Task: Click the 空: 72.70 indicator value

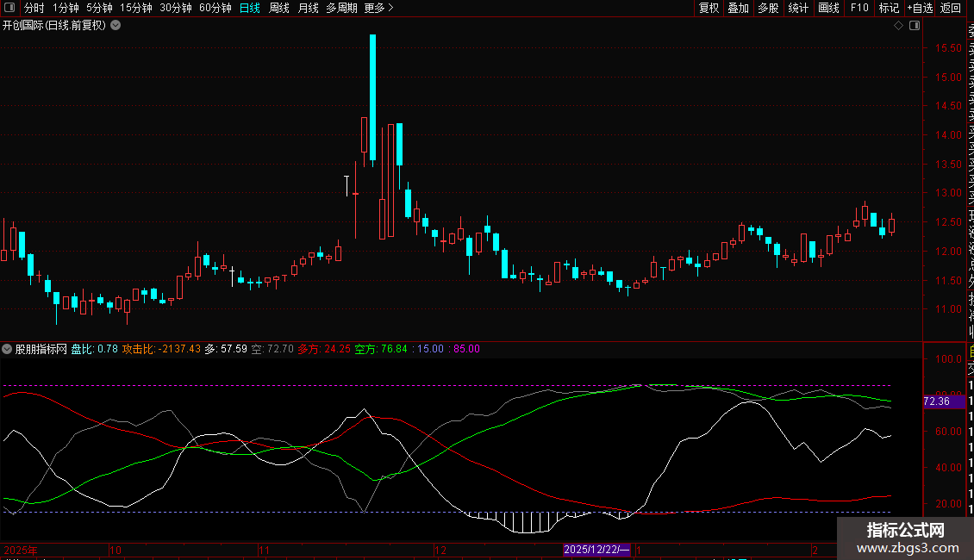Action: coord(272,349)
